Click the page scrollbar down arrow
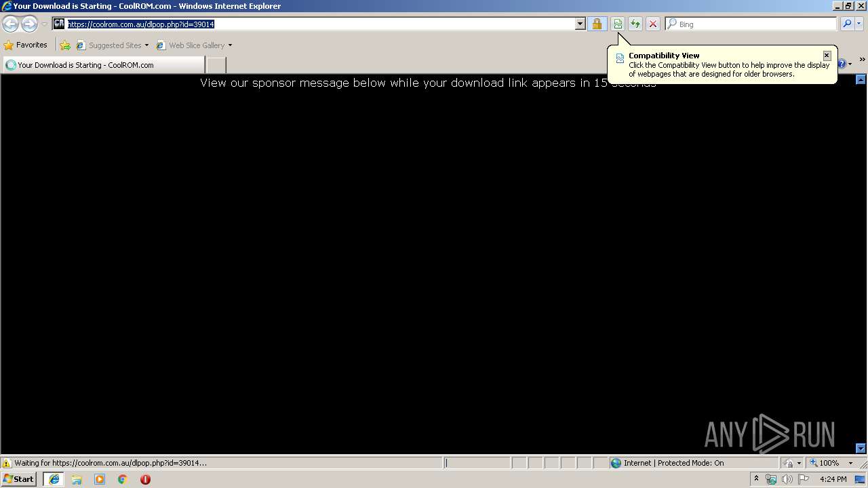Image resolution: width=868 pixels, height=488 pixels. tap(861, 448)
